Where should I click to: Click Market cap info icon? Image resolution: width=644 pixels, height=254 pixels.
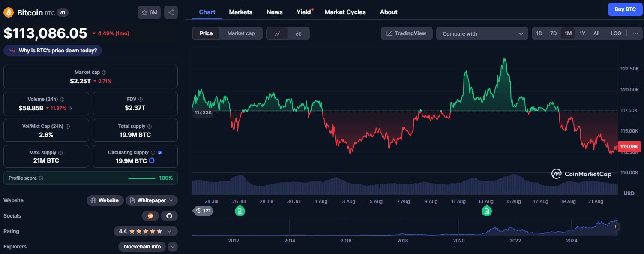coord(104,73)
